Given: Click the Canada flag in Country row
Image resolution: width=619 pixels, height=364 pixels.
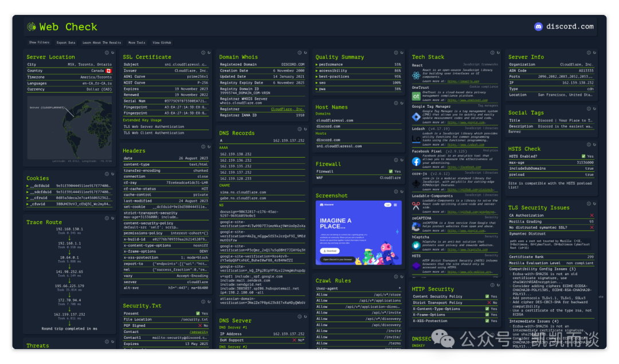Looking at the screenshot, I should [x=108, y=71].
